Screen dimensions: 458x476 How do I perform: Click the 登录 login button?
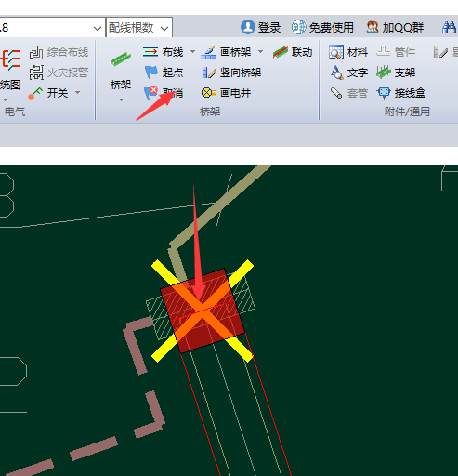click(260, 27)
